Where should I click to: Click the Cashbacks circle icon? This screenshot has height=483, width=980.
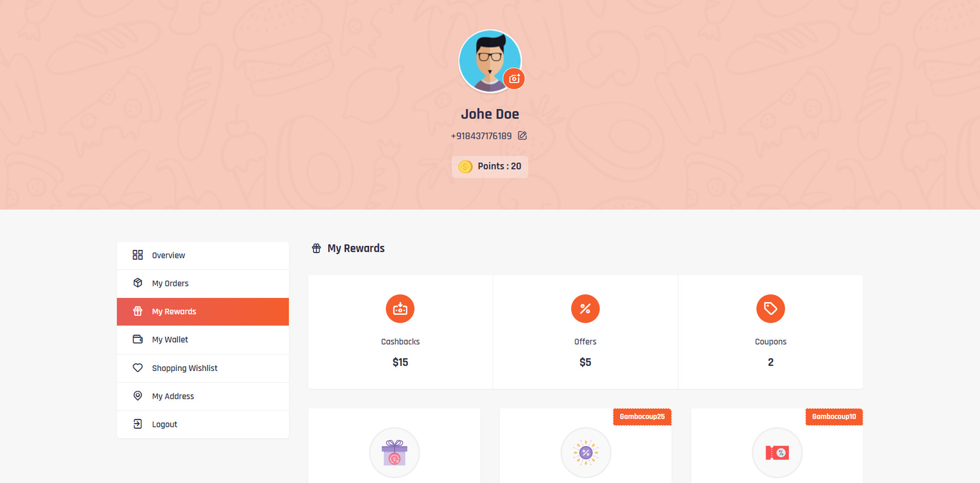(400, 309)
